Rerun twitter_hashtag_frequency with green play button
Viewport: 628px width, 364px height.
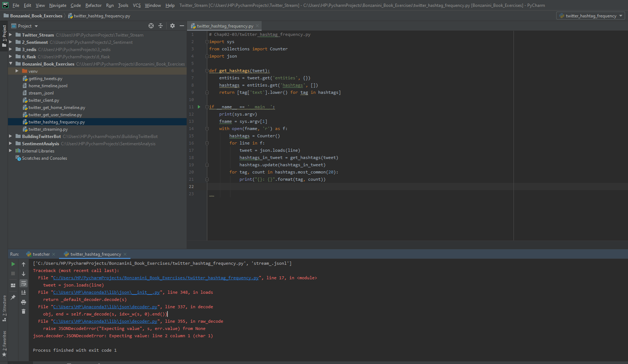[x=13, y=264]
